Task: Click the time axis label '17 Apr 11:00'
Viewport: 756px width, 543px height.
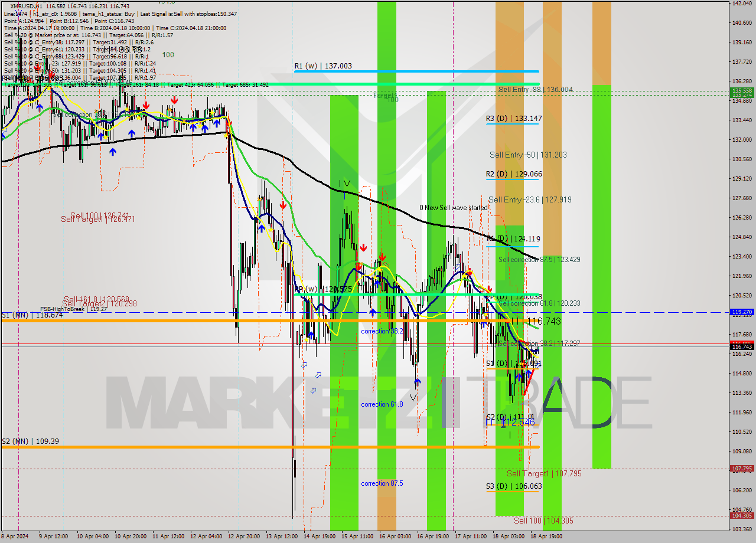Action: click(471, 537)
